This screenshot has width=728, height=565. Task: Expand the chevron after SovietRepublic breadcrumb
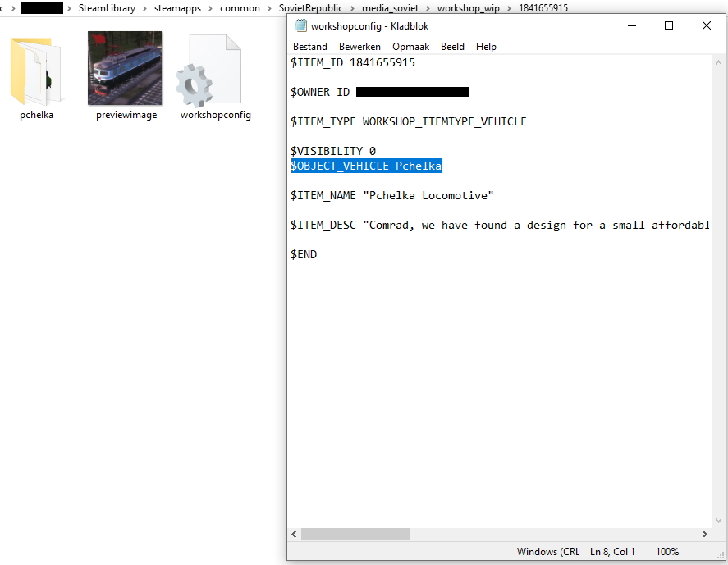point(352,8)
